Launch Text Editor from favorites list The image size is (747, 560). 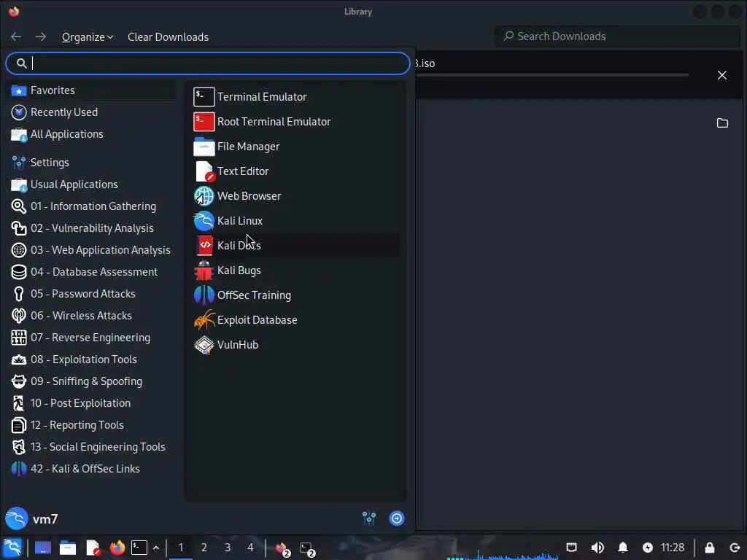[295, 171]
